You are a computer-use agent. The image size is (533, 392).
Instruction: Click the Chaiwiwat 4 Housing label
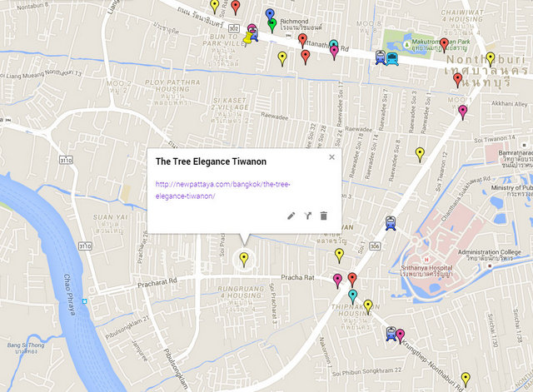pos(462,22)
